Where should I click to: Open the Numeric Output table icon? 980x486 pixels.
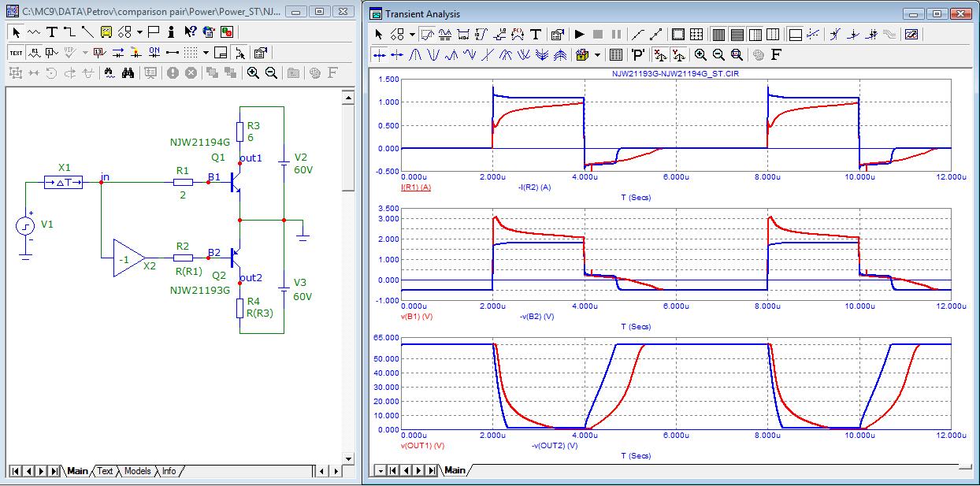pos(616,55)
